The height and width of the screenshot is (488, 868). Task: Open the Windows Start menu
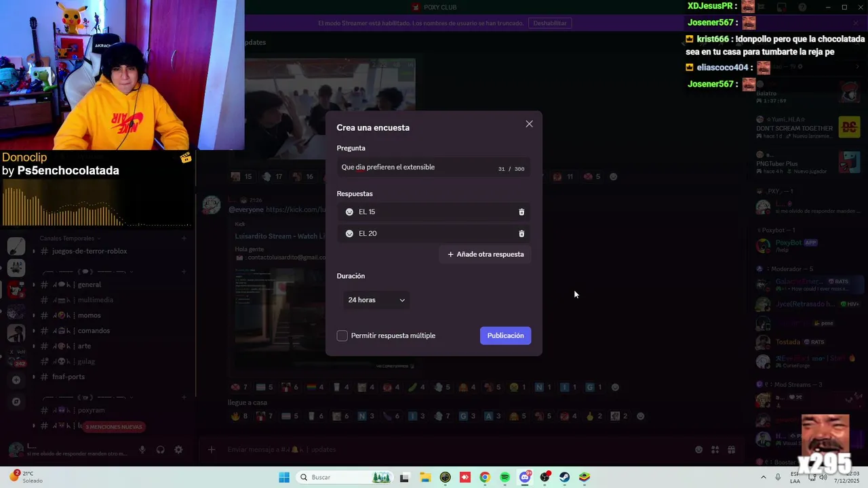(284, 477)
